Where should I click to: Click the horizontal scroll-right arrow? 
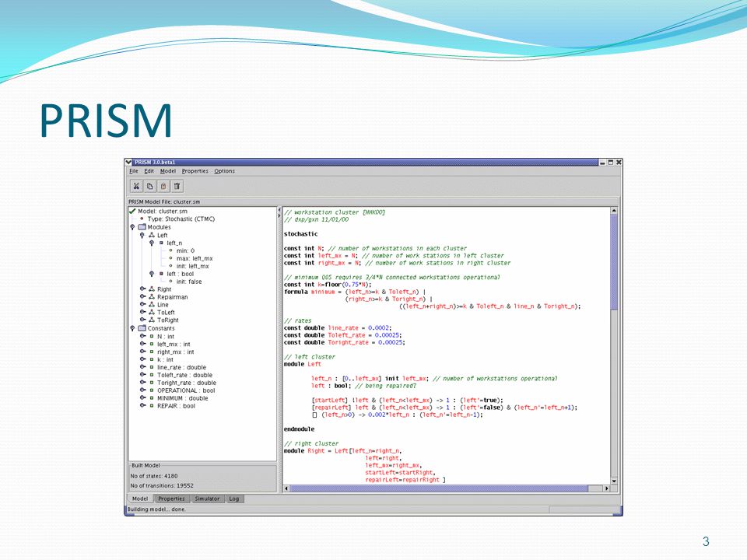606,488
